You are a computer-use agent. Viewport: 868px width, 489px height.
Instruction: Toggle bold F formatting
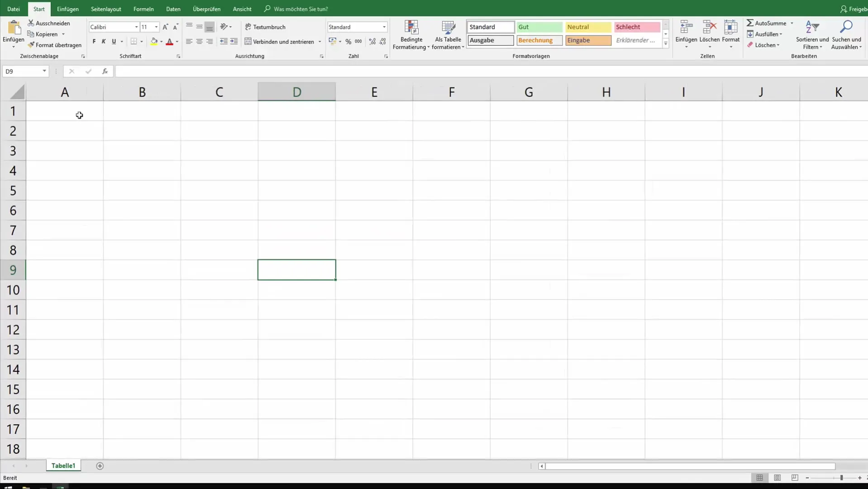click(94, 41)
